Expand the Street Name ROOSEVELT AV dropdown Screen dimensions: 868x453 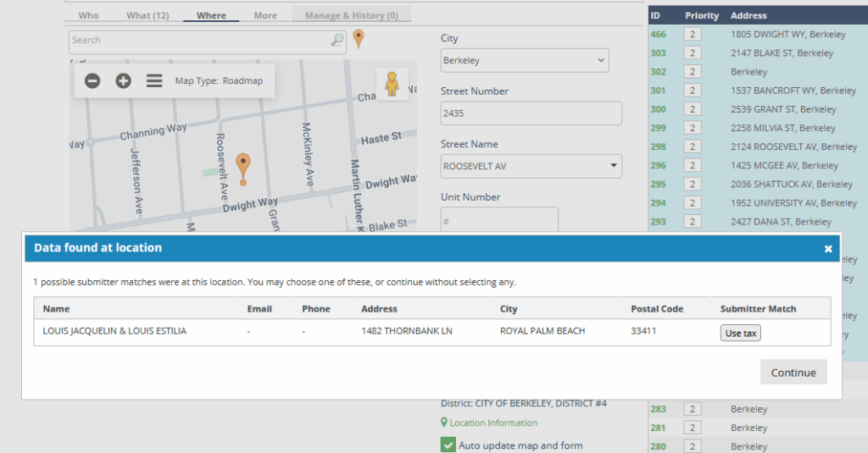(531, 166)
